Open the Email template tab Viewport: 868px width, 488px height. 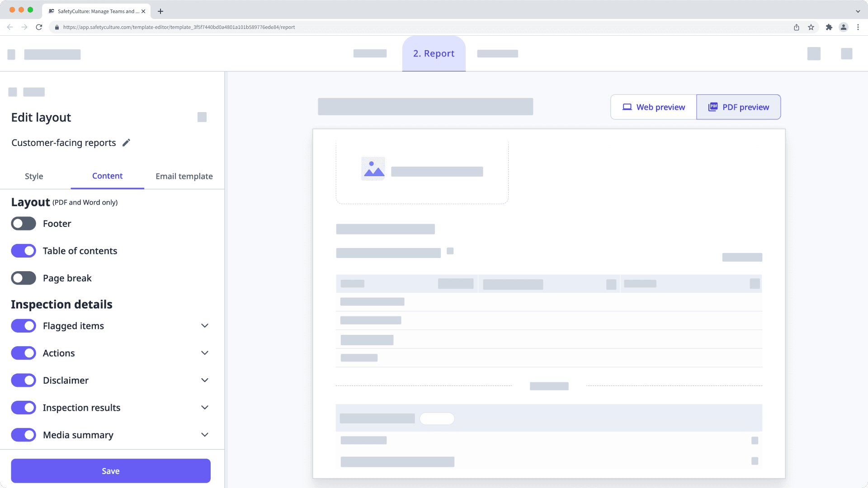(x=184, y=176)
